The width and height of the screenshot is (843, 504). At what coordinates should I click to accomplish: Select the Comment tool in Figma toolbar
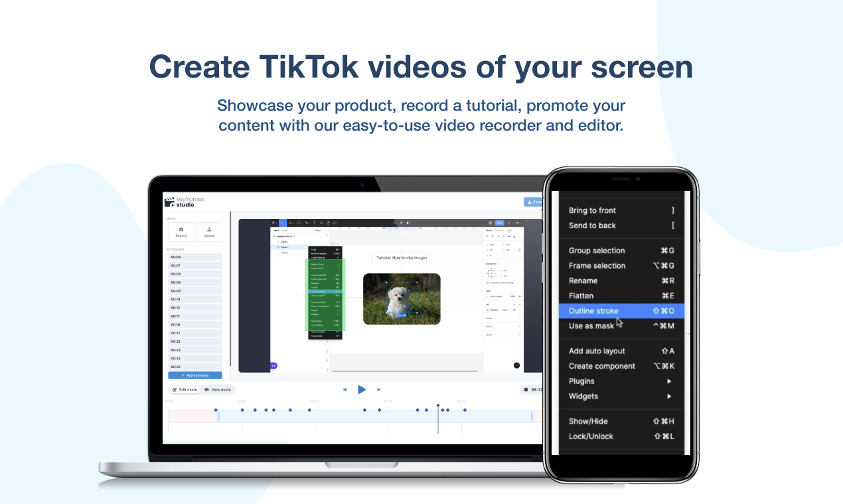point(335,223)
